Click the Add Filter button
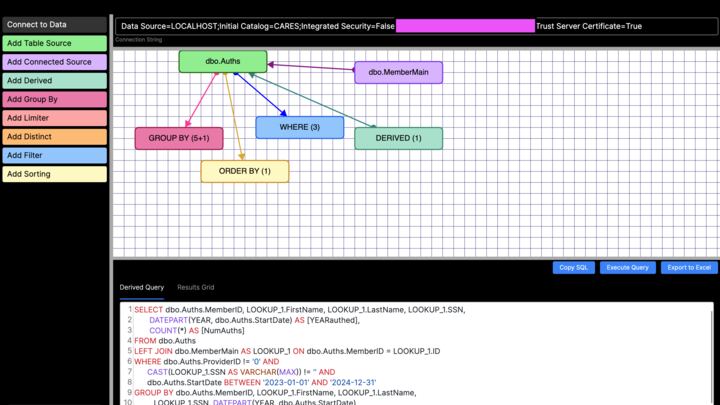 point(55,155)
